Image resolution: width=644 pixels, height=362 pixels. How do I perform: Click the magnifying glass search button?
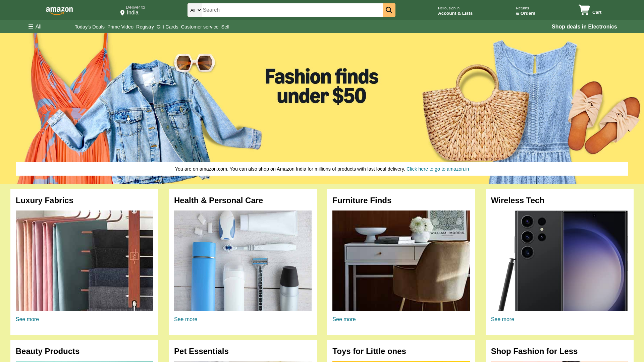coord(389,10)
